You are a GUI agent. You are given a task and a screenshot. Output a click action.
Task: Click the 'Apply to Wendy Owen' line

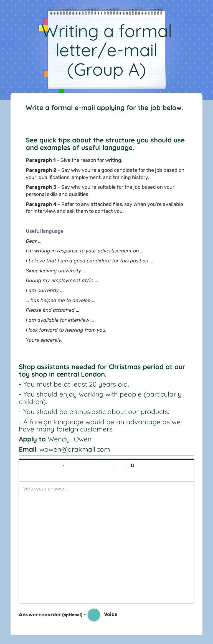coord(55,439)
